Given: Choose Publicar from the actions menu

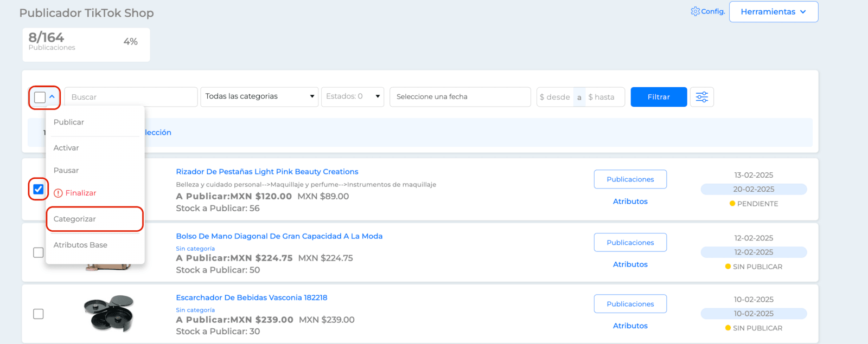Looking at the screenshot, I should point(69,122).
